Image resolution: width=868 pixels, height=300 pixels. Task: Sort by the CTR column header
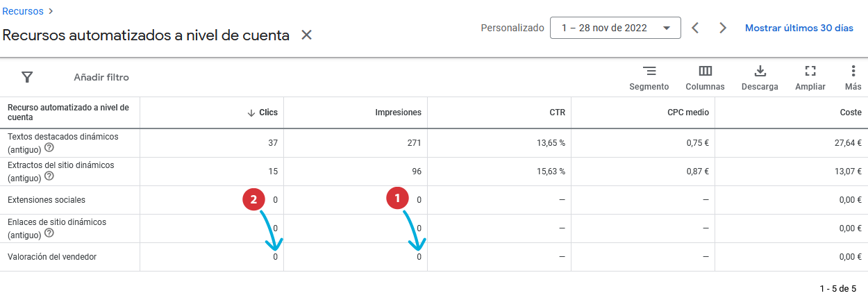click(x=557, y=112)
